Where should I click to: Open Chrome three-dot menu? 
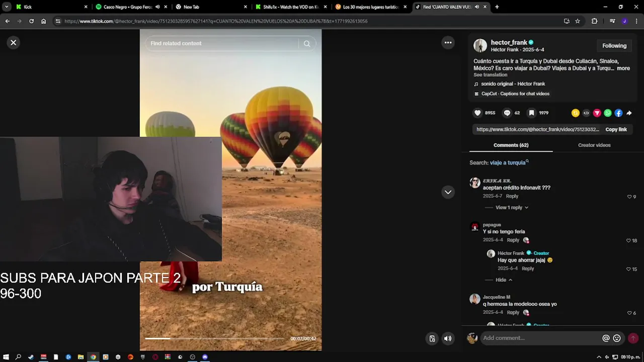point(636,21)
